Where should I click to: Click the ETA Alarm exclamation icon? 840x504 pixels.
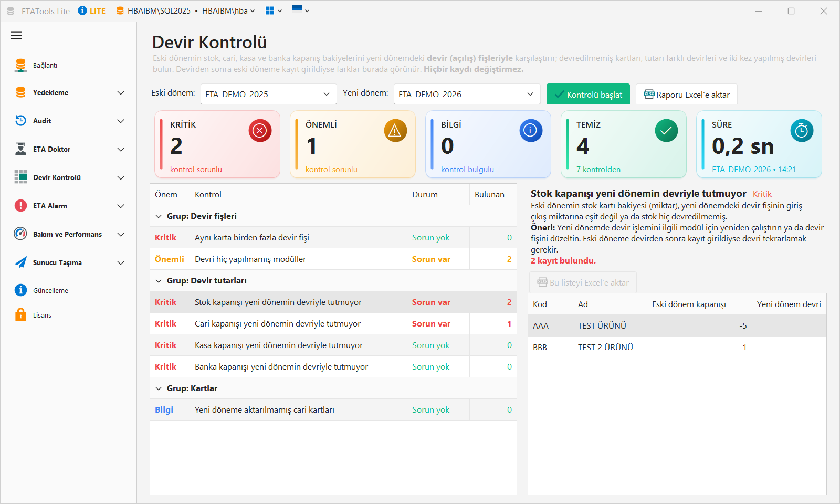[x=20, y=206]
